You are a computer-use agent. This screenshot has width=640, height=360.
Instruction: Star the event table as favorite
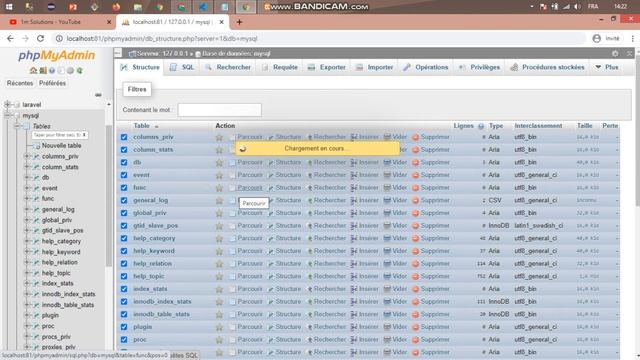[219, 176]
